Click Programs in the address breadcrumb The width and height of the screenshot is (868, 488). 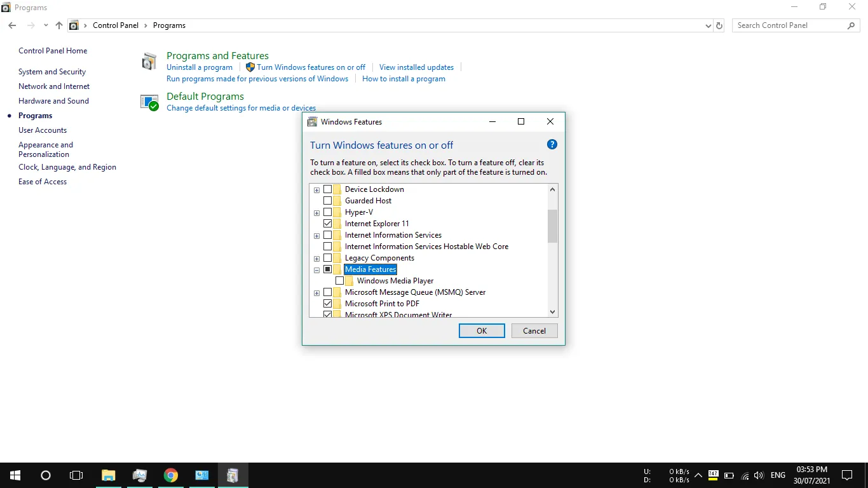tap(170, 25)
